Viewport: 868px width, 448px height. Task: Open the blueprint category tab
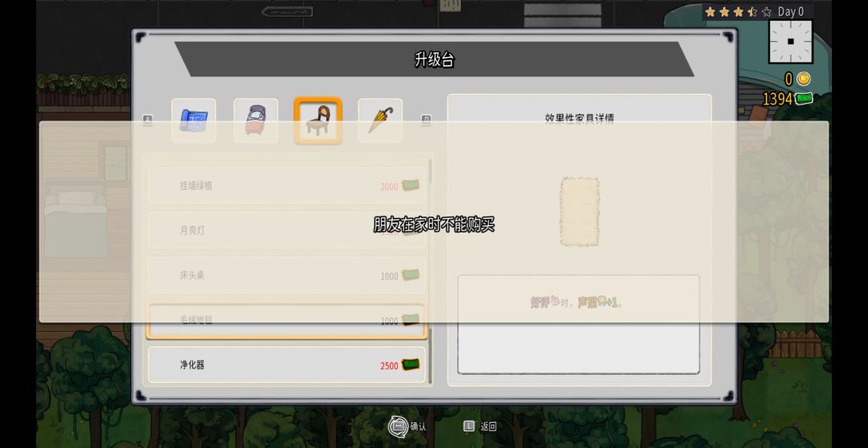[193, 121]
